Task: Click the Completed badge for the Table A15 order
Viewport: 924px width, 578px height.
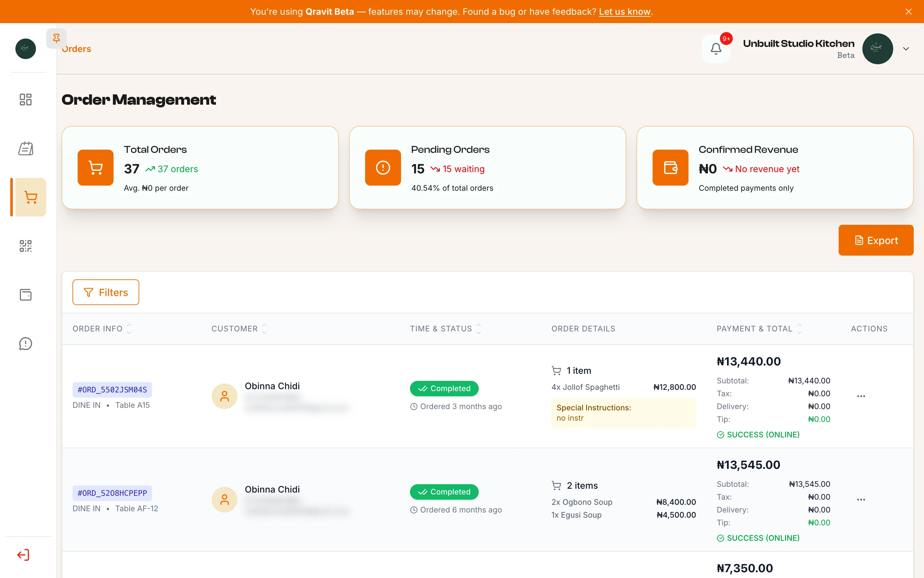Action: pyautogui.click(x=444, y=389)
